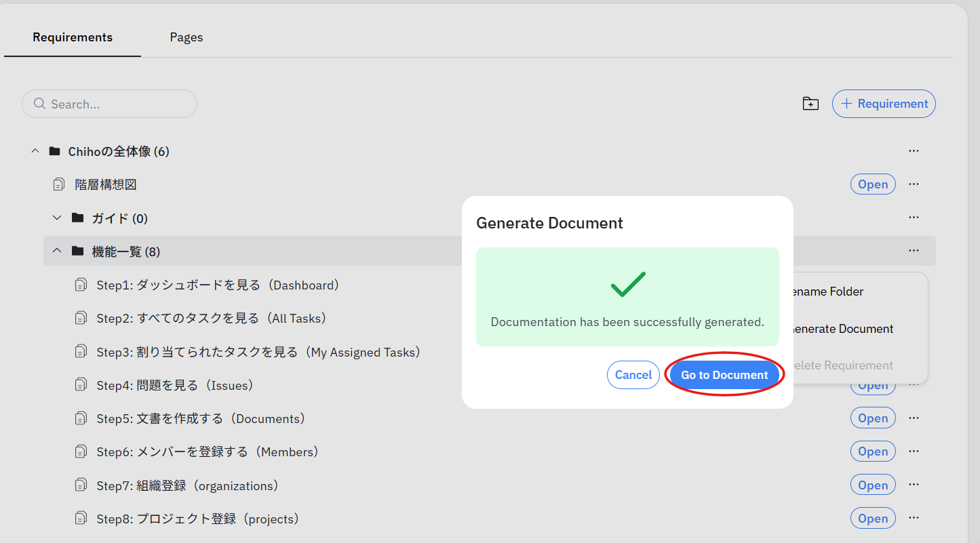
Task: Click the three-dot menu for Step6 Members
Action: click(x=914, y=451)
